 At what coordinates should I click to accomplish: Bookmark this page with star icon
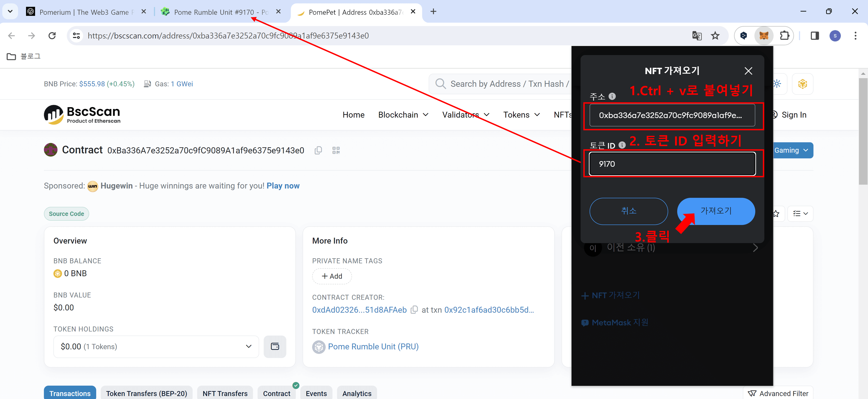point(715,35)
